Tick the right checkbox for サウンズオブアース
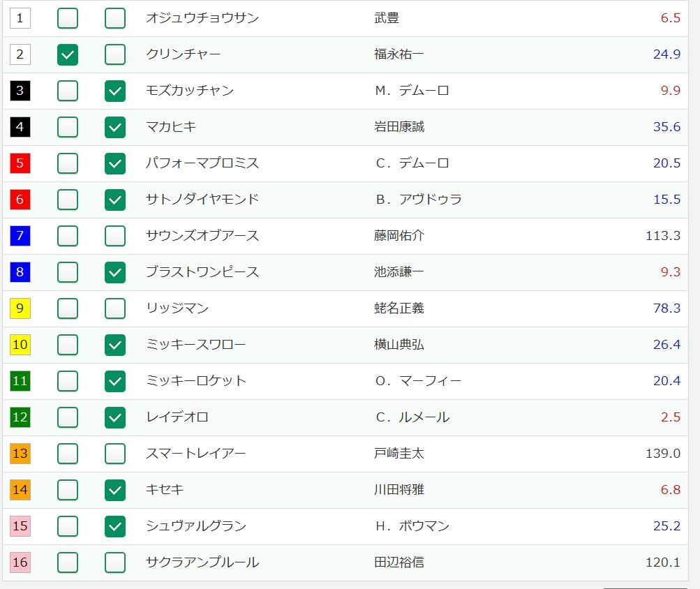The image size is (700, 589). point(115,236)
